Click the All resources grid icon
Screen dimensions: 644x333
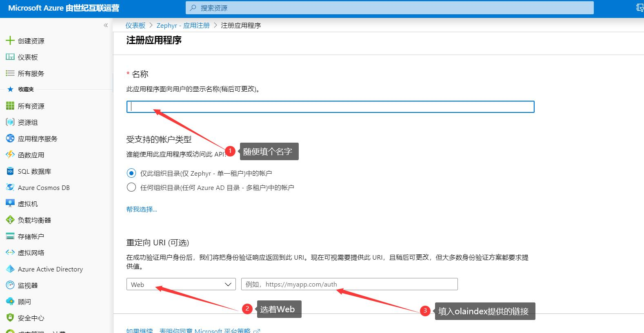[10, 106]
